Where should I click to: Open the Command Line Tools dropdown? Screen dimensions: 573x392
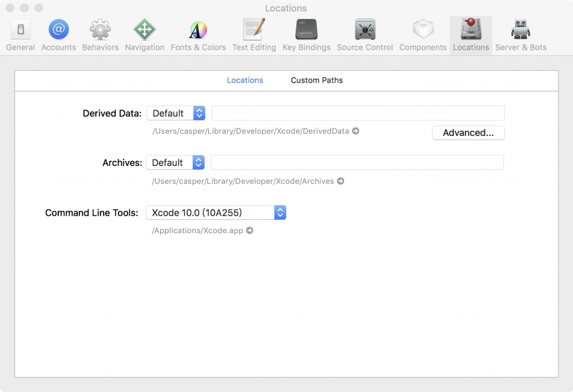[x=215, y=212]
